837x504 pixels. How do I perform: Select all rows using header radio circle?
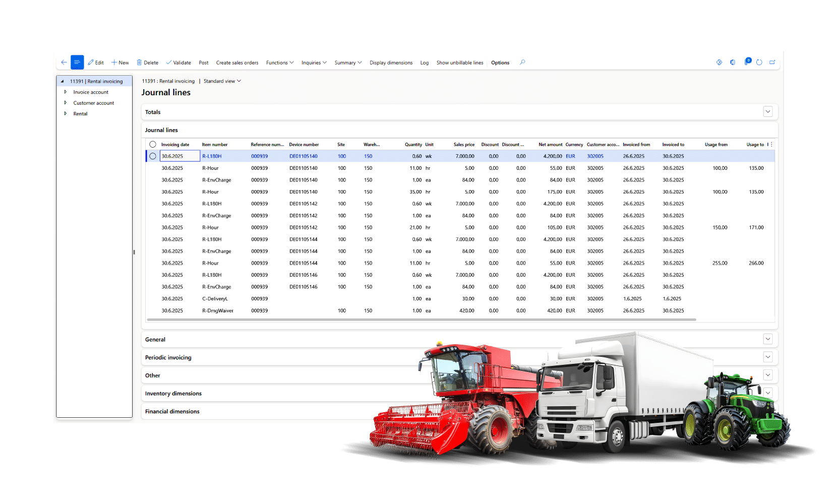coord(153,145)
